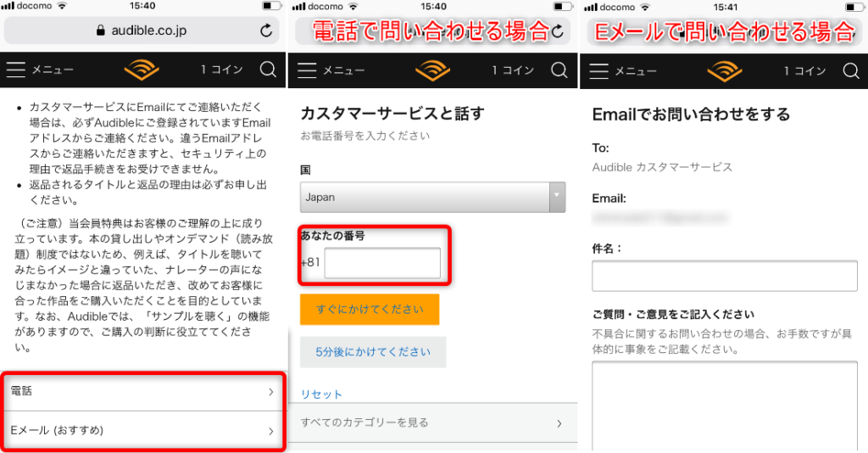Focus ご質問・ご意見 message text area
The width and height of the screenshot is (868, 453).
tap(724, 406)
